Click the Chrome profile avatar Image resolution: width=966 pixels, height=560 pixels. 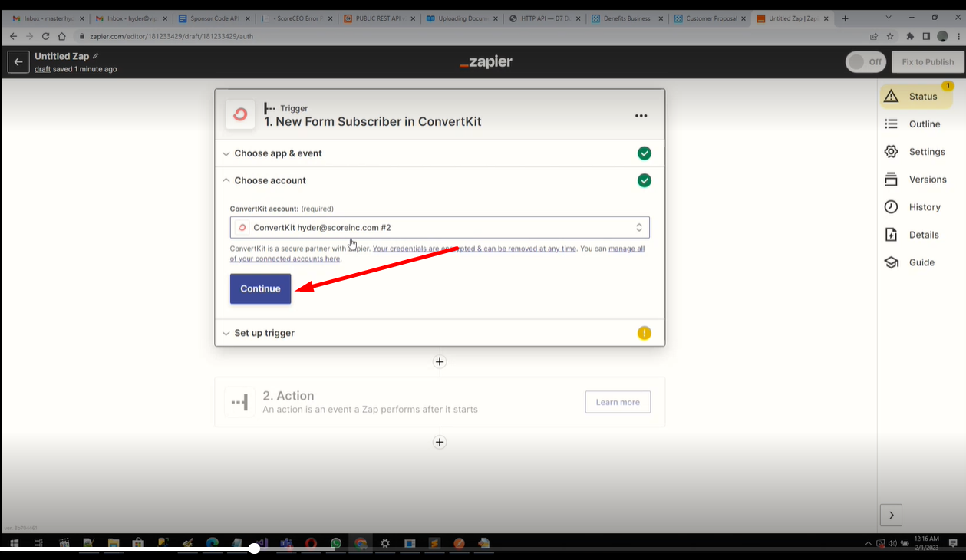click(x=942, y=36)
